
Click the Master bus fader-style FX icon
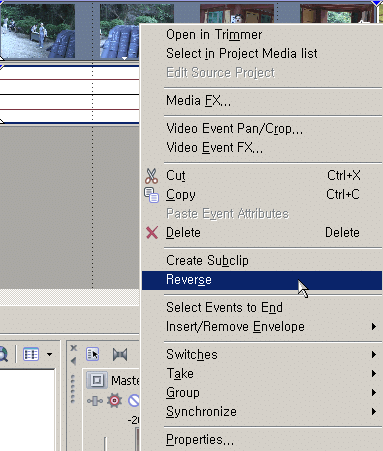(95, 401)
